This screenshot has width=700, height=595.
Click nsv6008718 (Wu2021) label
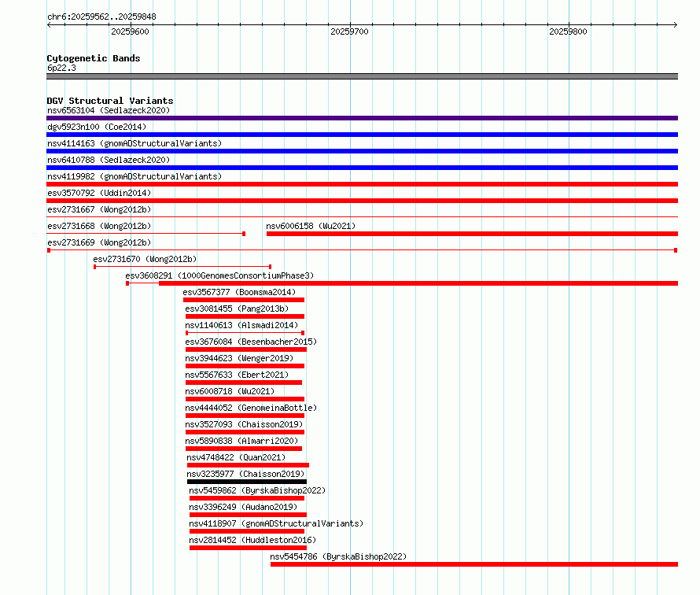(230, 391)
